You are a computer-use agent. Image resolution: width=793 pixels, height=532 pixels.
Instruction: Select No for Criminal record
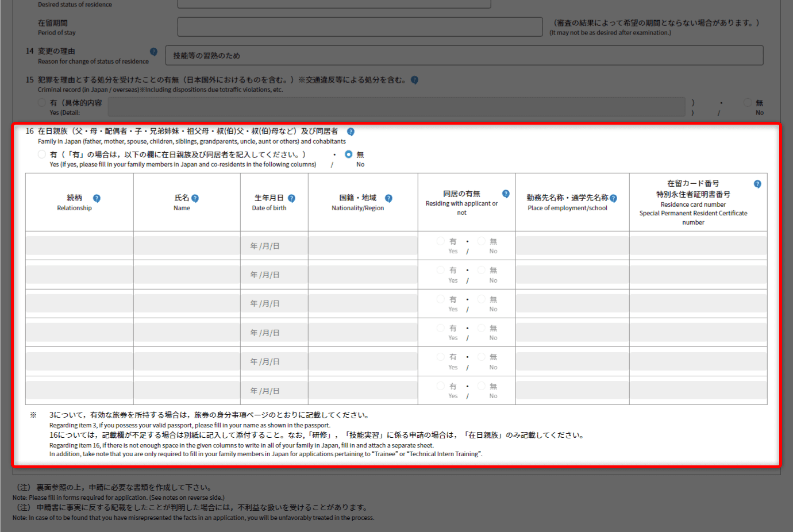pos(747,103)
